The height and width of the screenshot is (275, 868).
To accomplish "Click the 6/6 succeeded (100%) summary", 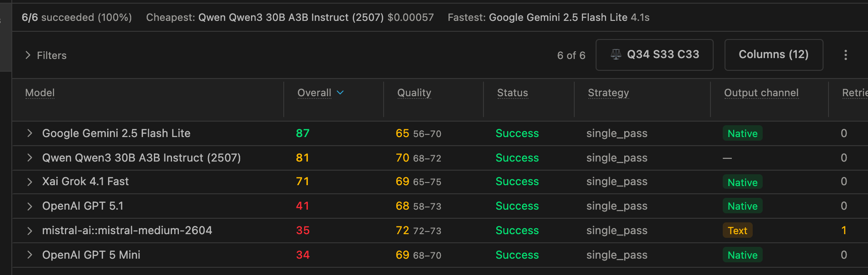I will [x=77, y=17].
